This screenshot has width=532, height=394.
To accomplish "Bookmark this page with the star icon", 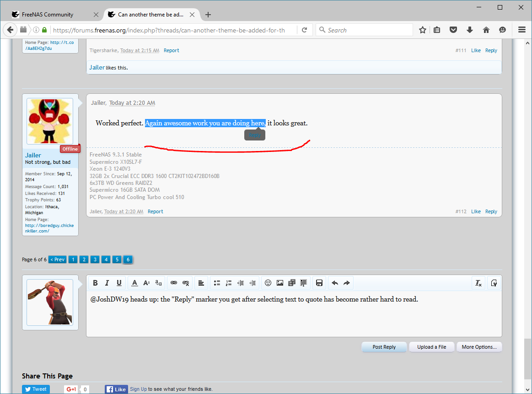I will tap(422, 30).
